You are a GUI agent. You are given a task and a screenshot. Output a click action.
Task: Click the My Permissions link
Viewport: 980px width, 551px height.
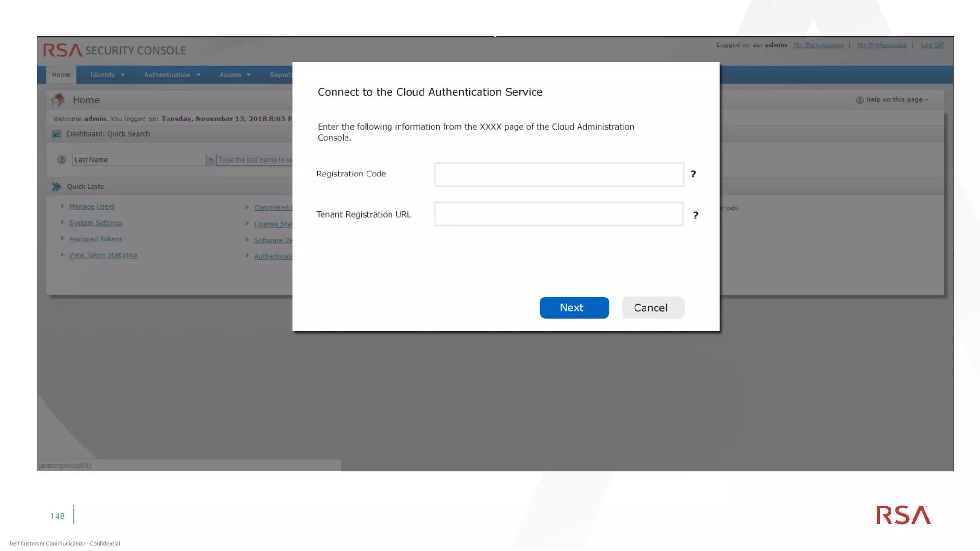pyautogui.click(x=818, y=45)
